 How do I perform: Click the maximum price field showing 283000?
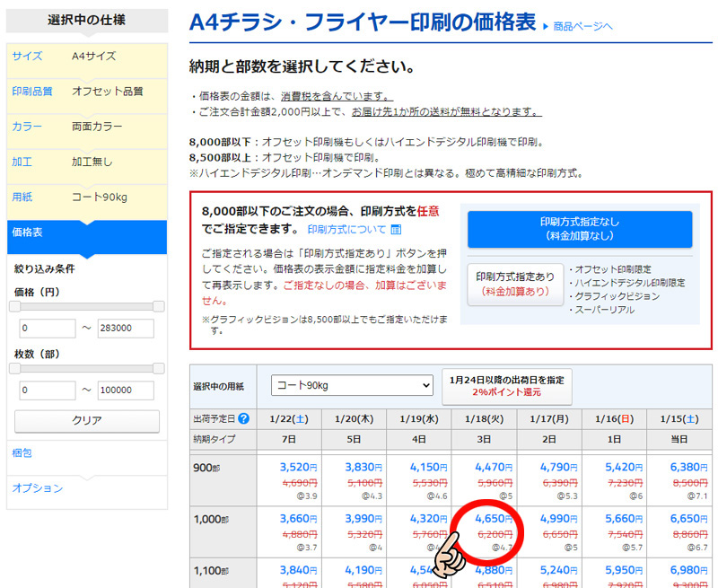(x=126, y=329)
